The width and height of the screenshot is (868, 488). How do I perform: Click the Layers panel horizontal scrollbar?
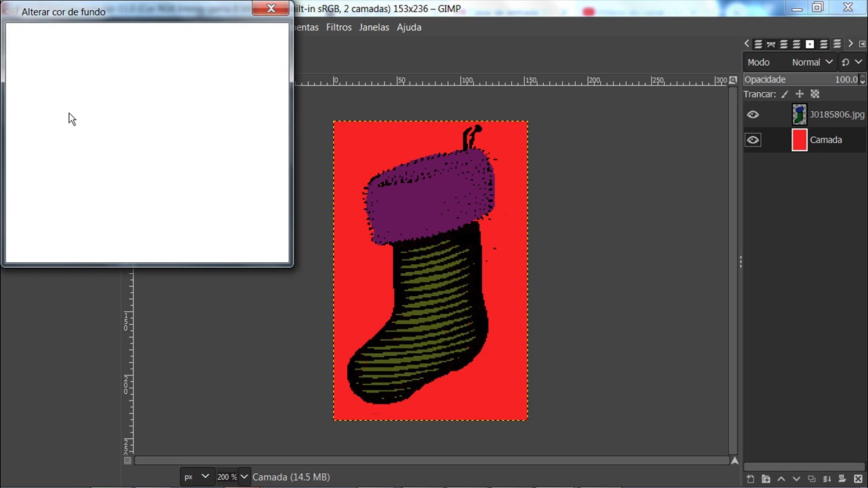pyautogui.click(x=804, y=466)
